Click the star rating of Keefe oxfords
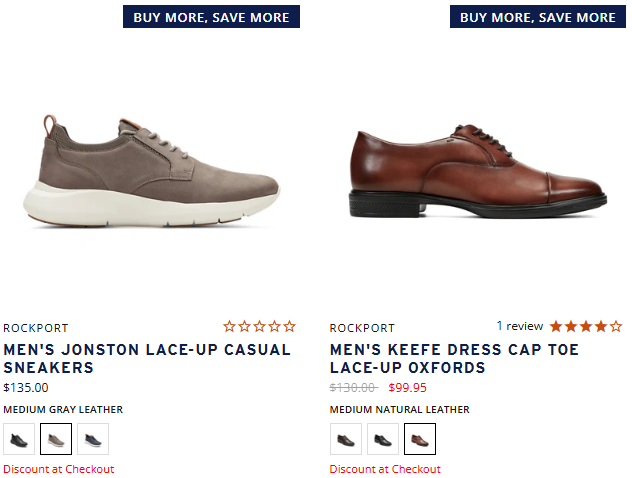This screenshot has height=478, width=632. (x=585, y=326)
